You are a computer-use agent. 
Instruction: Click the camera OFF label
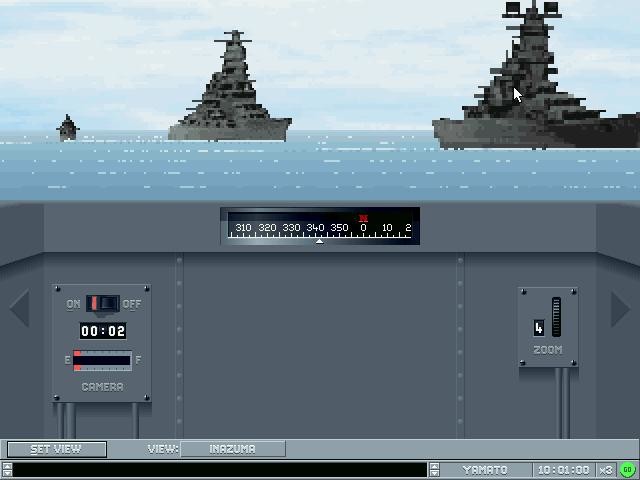point(132,304)
